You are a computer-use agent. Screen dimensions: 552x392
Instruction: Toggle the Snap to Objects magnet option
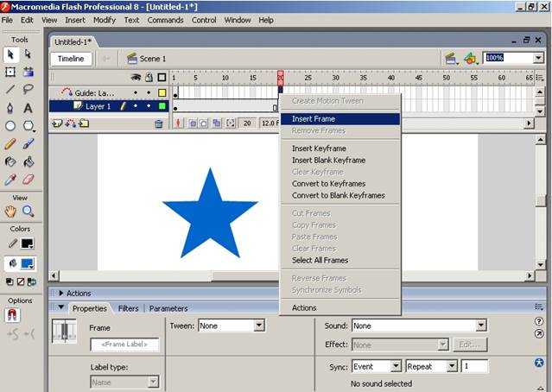pyautogui.click(x=12, y=315)
